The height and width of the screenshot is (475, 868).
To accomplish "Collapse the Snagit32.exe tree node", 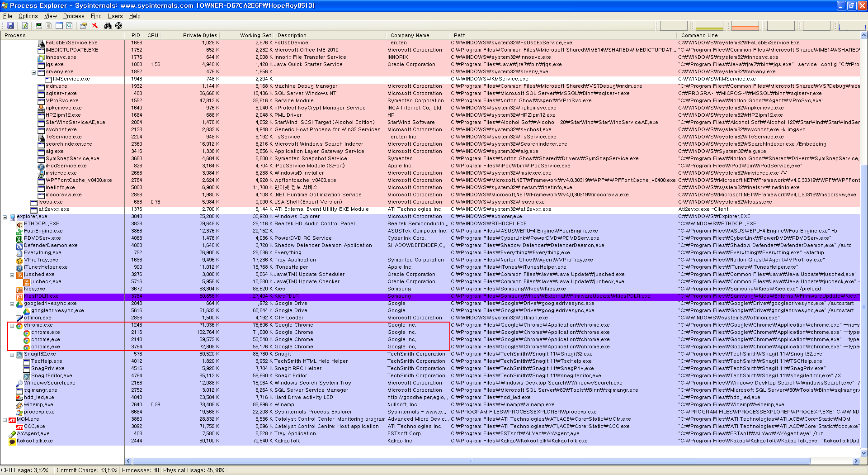I will (12, 354).
